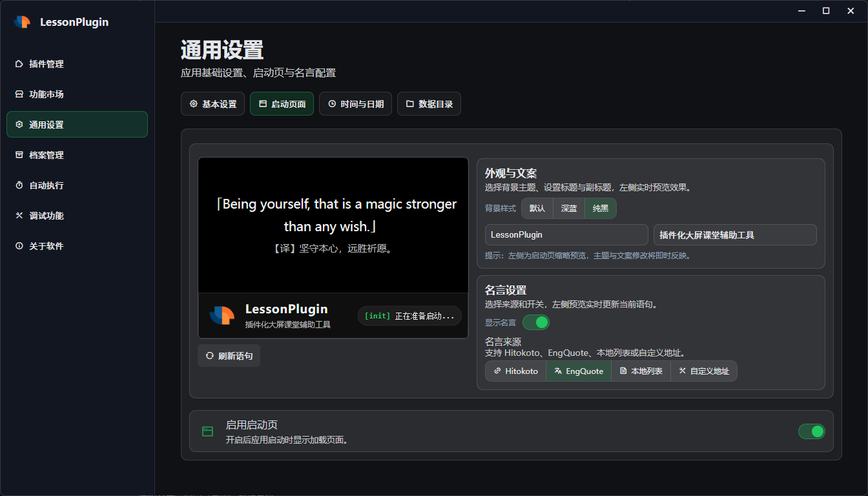Click the LessonPlugin logo in sidebar
The height and width of the screenshot is (496, 868).
tap(23, 22)
